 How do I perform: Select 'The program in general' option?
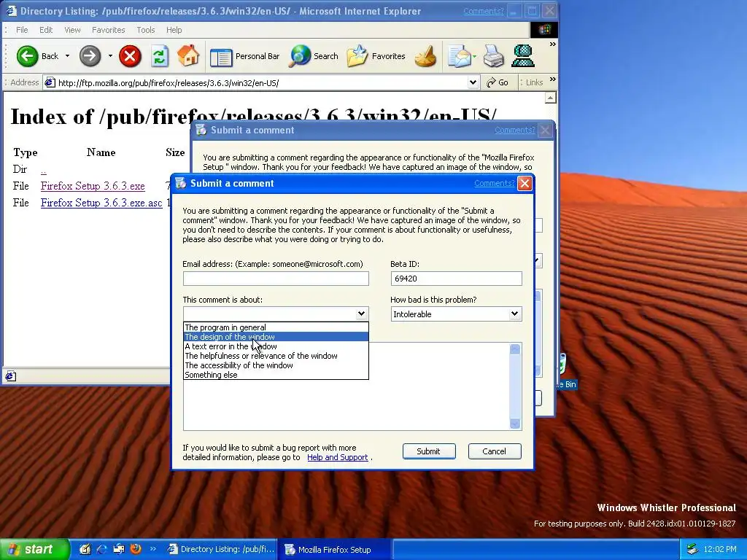pos(276,327)
